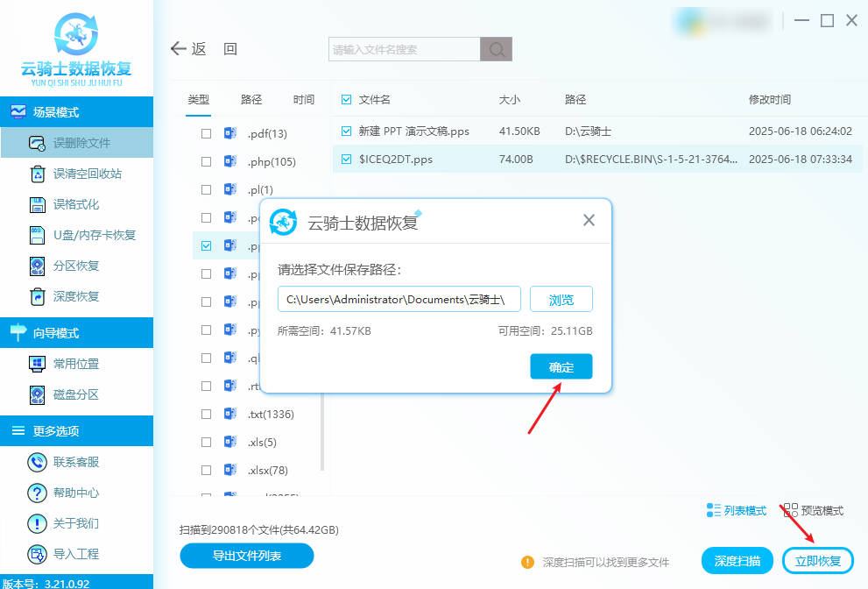Screen dimensions: 868x589
Task: Switch to the 时间 tab
Action: tap(304, 100)
